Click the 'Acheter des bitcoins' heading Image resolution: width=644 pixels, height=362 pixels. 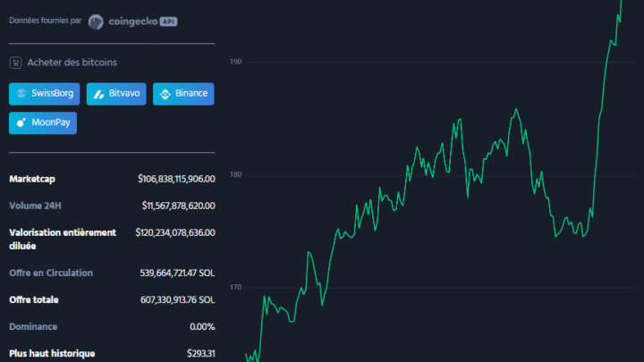72,63
